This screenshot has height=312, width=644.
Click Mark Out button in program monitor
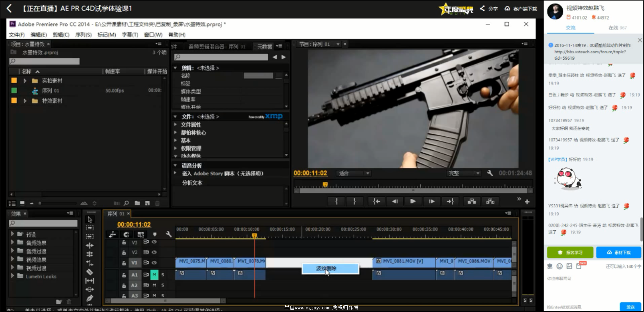354,202
